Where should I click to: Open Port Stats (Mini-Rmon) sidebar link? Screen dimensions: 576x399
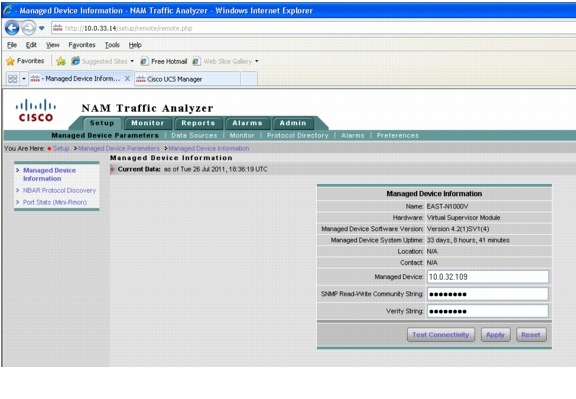pyautogui.click(x=55, y=202)
